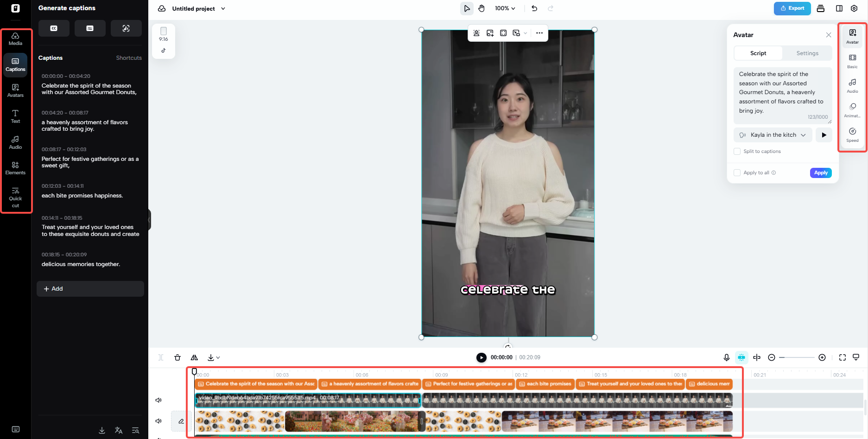This screenshot has height=439, width=868.
Task: Select the Quick cut tool
Action: tap(15, 195)
